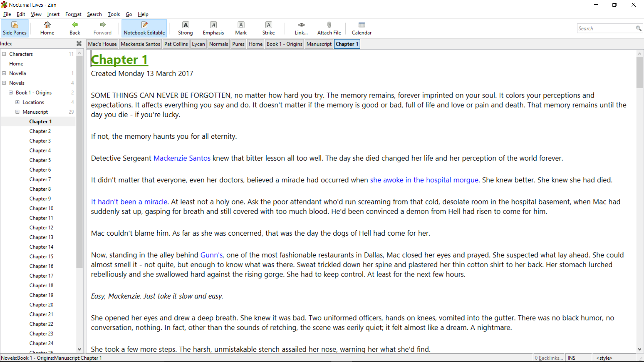Viewport: 644px width, 362px height.
Task: Follow the Mackenzie Santos link in the text
Action: pos(182,158)
